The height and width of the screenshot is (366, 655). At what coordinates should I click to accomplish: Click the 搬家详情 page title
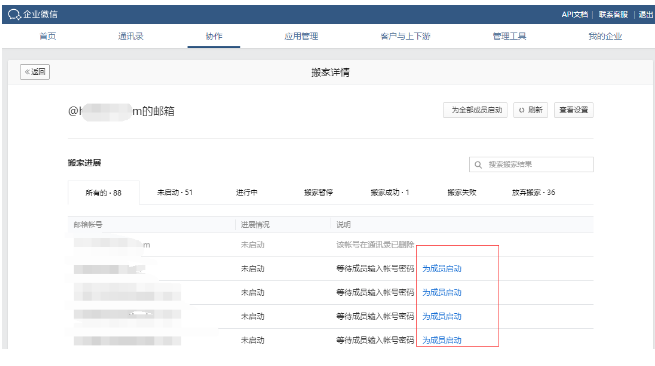click(x=330, y=72)
